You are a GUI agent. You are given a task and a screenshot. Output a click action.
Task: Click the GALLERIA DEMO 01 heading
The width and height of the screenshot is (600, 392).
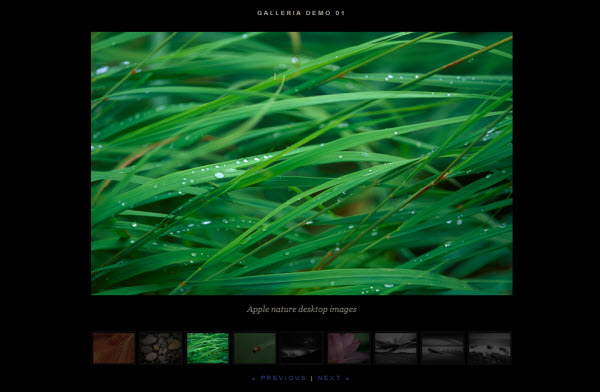point(301,13)
